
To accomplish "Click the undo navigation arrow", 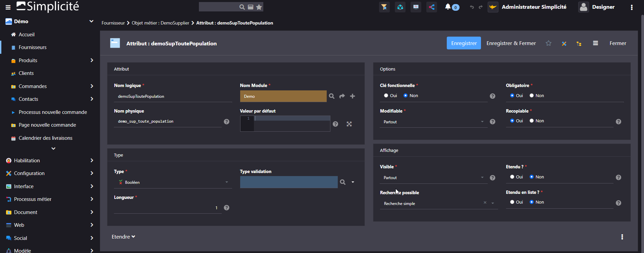I will [472, 7].
